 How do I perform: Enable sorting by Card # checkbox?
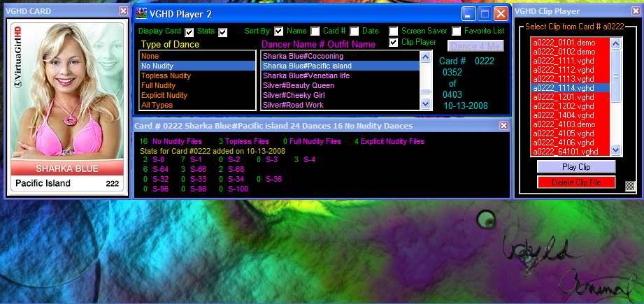[x=315, y=31]
